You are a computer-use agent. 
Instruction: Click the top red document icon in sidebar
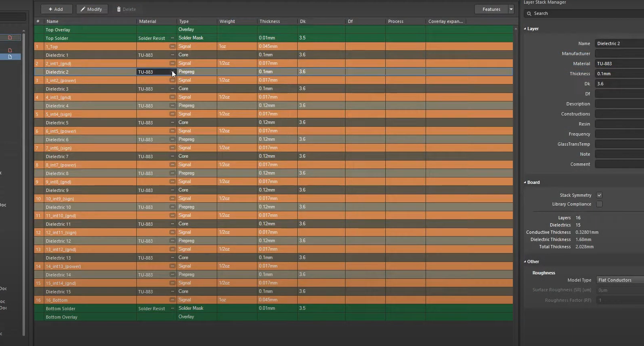[10, 37]
